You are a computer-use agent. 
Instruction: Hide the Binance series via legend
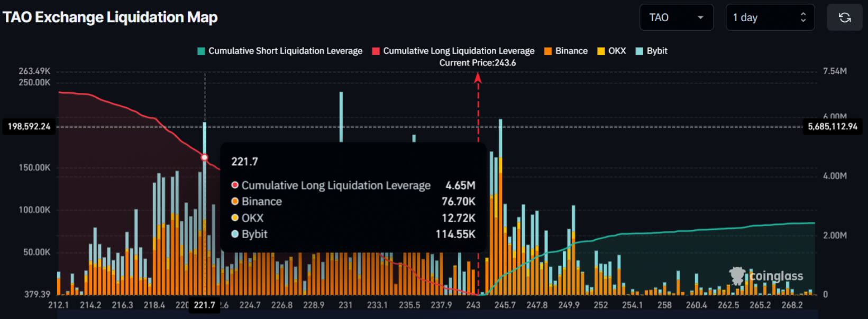coord(566,51)
